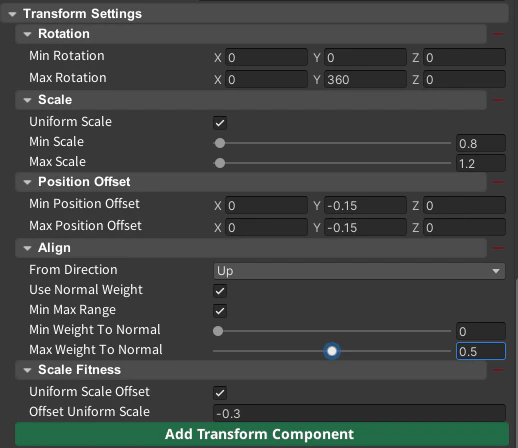Click the Max Scale slider handle
This screenshot has width=518, height=448.
coord(220,163)
